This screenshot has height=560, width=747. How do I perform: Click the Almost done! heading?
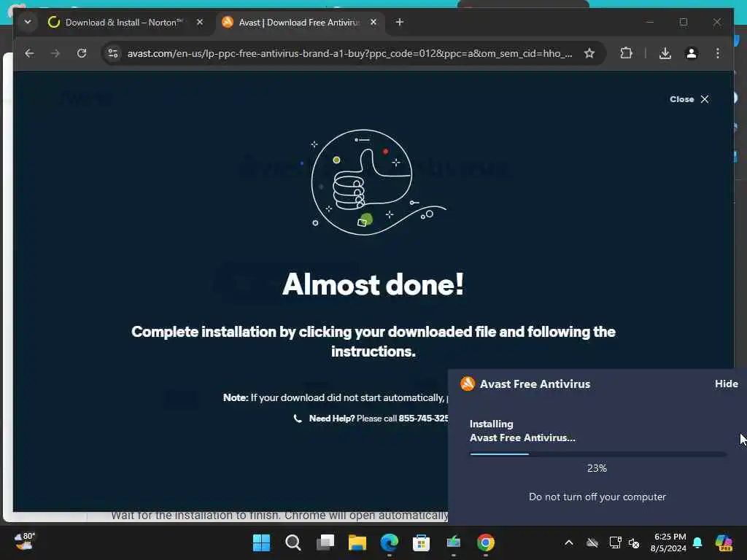pyautogui.click(x=373, y=284)
